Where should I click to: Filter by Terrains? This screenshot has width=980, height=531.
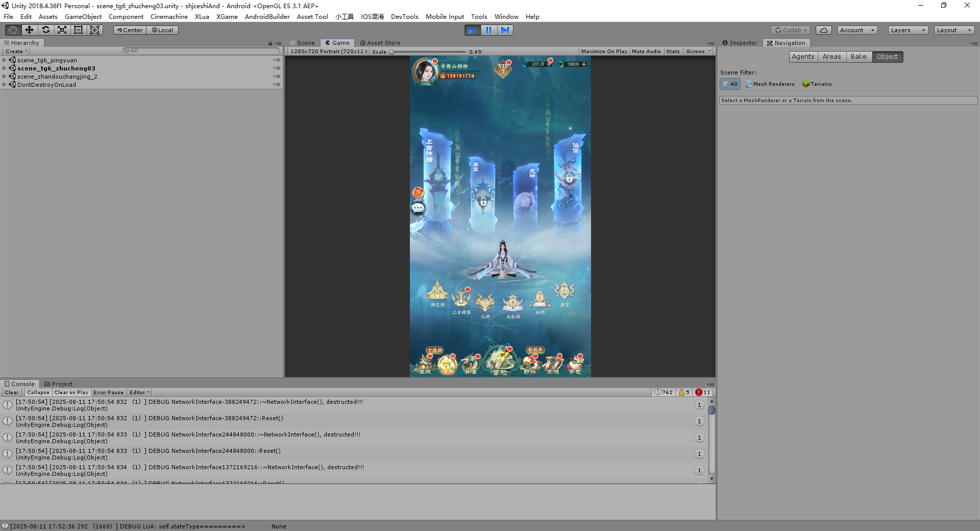[x=817, y=84]
